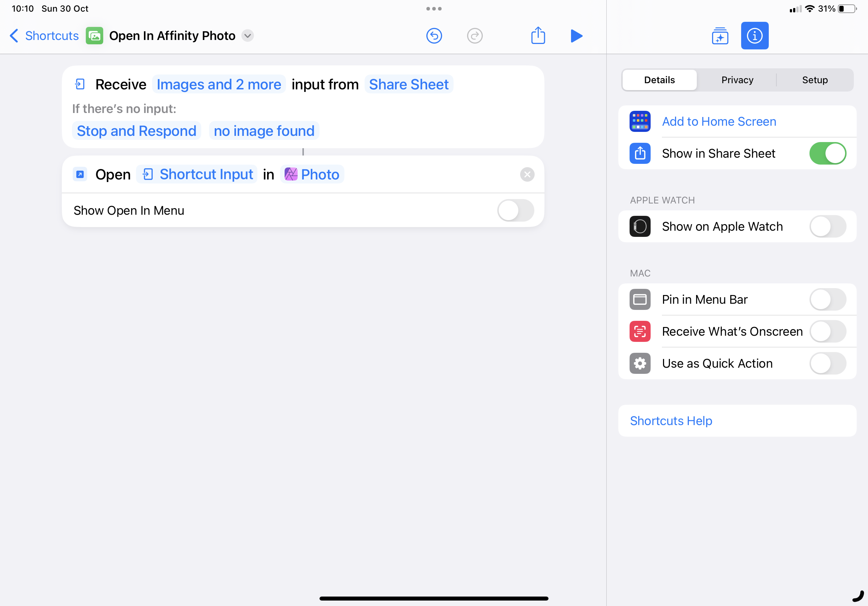This screenshot has height=606, width=868.
Task: Tap the Quick Action gear icon
Action: tap(640, 363)
